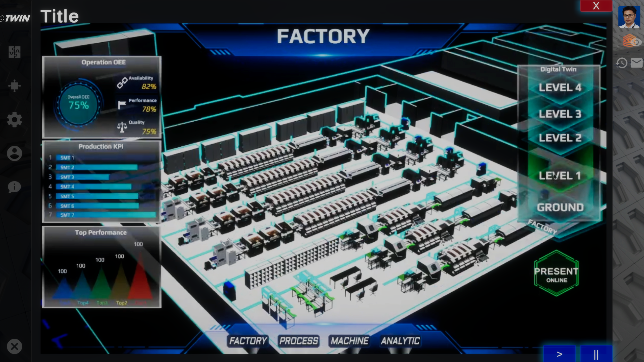Click the user profile photo thumbnail
Viewport: 644px width, 362px height.
pyautogui.click(x=629, y=17)
